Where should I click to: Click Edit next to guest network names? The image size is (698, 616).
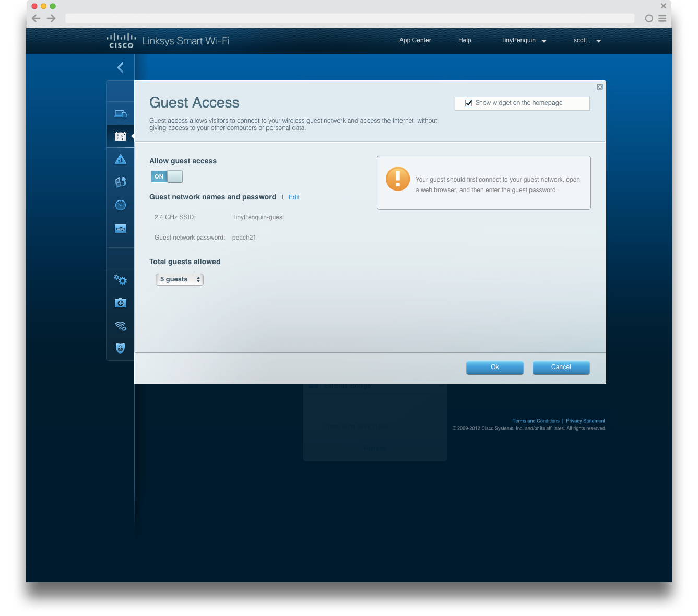[294, 197]
